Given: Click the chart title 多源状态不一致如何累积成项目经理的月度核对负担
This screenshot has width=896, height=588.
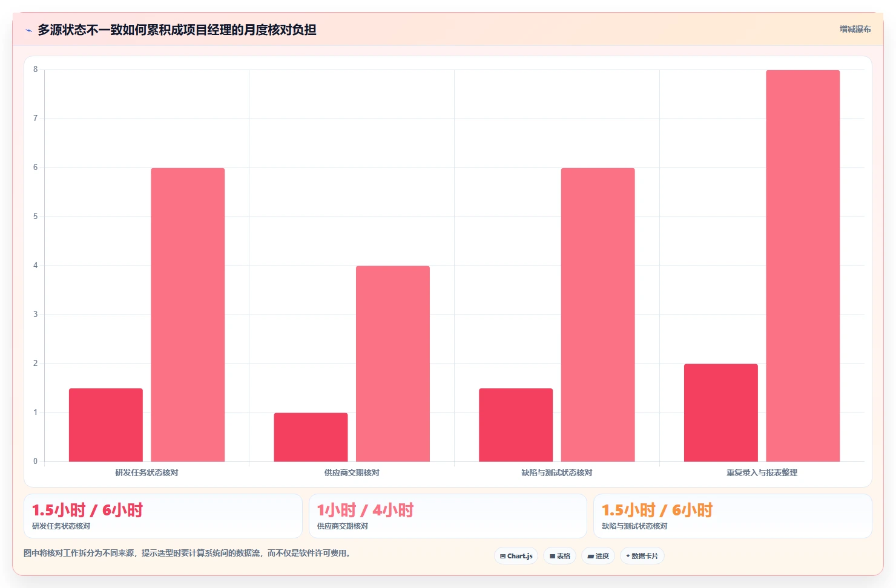Looking at the screenshot, I should (x=177, y=30).
